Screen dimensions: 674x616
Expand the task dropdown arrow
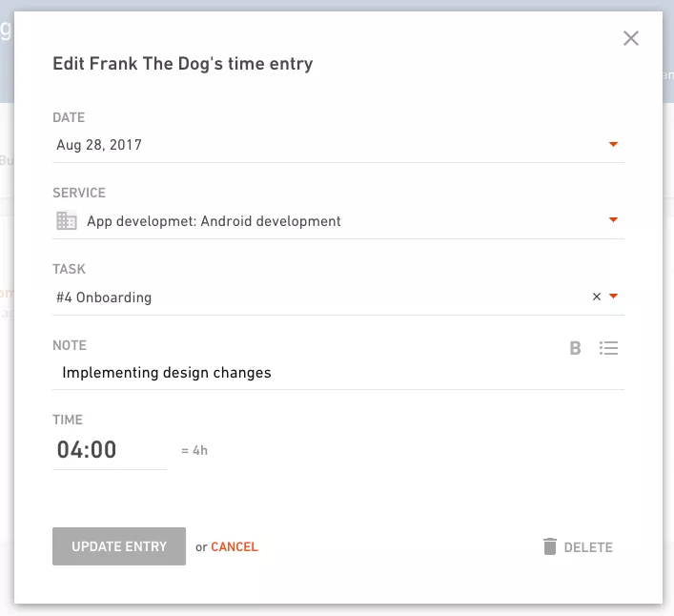click(x=613, y=296)
